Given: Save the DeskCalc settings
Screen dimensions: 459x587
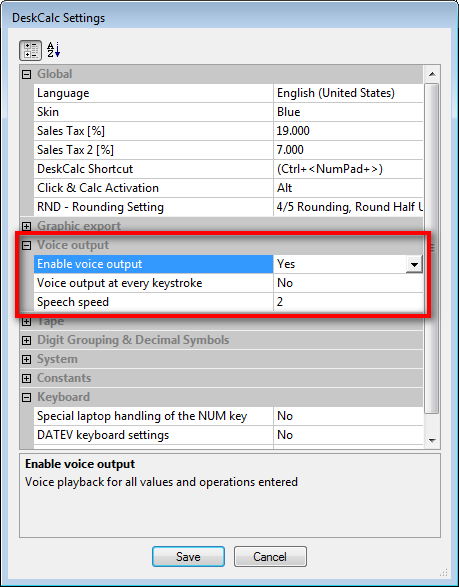Looking at the screenshot, I should [188, 557].
